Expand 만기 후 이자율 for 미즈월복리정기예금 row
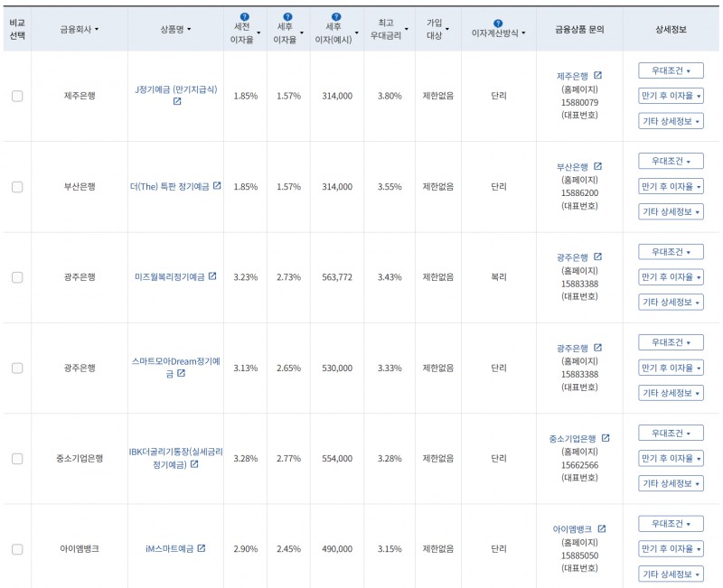The width and height of the screenshot is (723, 588). 671,277
